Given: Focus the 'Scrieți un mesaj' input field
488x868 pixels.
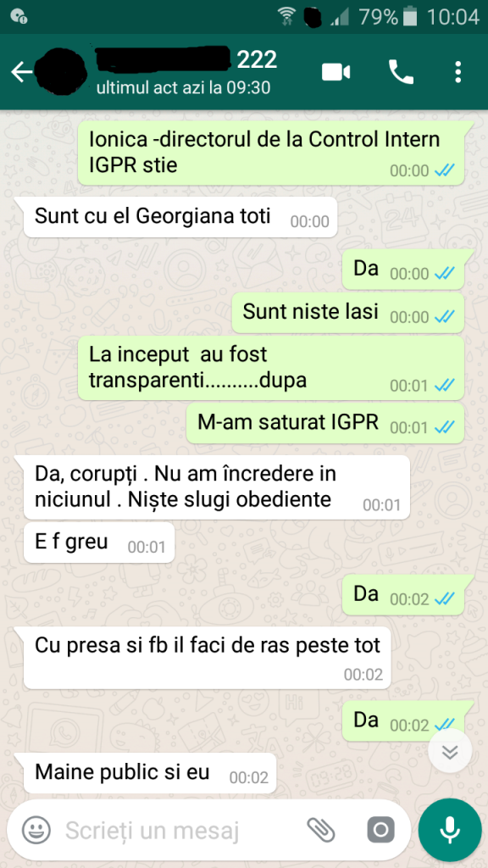Looking at the screenshot, I should pyautogui.click(x=183, y=830).
